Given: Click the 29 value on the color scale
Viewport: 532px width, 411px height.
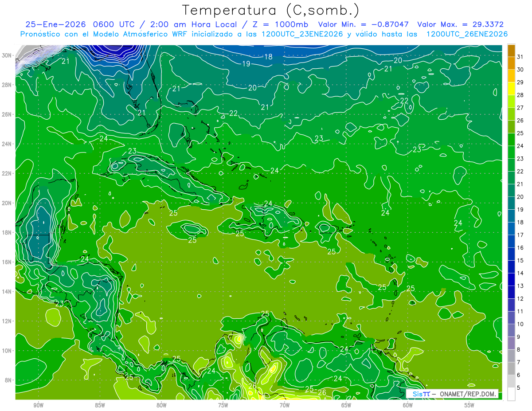Looking at the screenshot, I should pyautogui.click(x=520, y=82).
